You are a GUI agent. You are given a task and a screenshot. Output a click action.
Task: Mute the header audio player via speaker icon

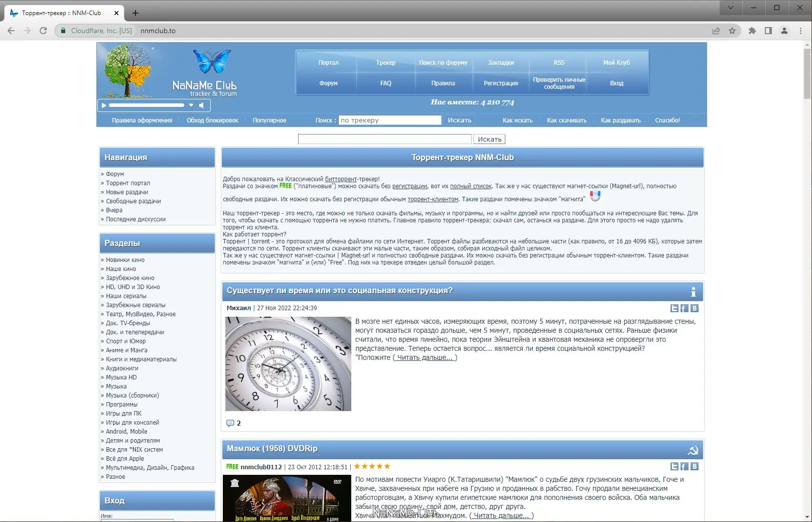pos(201,105)
